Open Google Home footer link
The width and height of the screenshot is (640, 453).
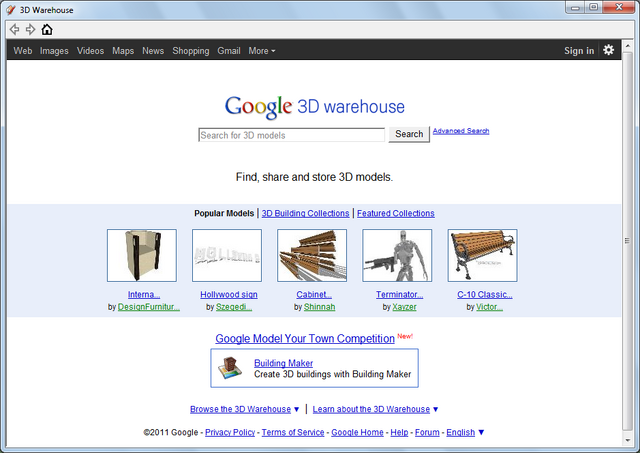tap(357, 433)
